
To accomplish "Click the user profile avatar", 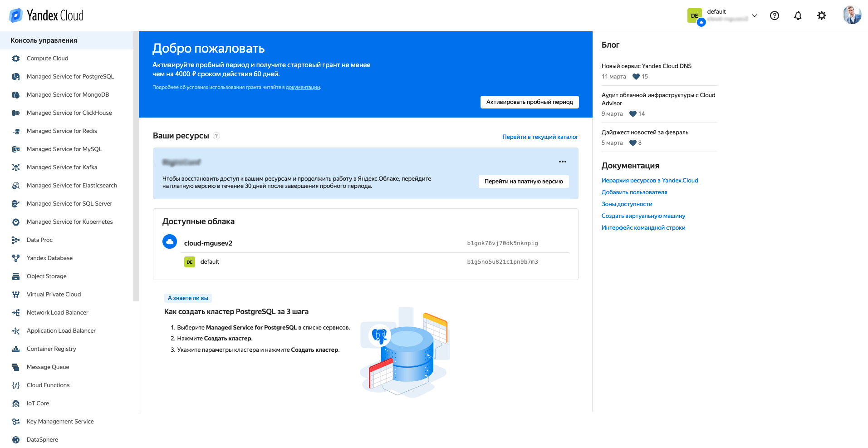I will click(x=852, y=15).
